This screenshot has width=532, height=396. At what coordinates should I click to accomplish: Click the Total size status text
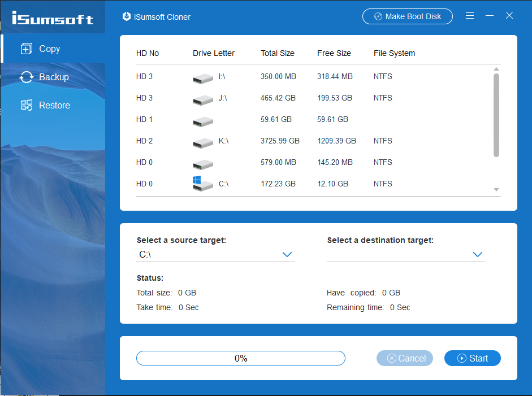click(x=166, y=293)
